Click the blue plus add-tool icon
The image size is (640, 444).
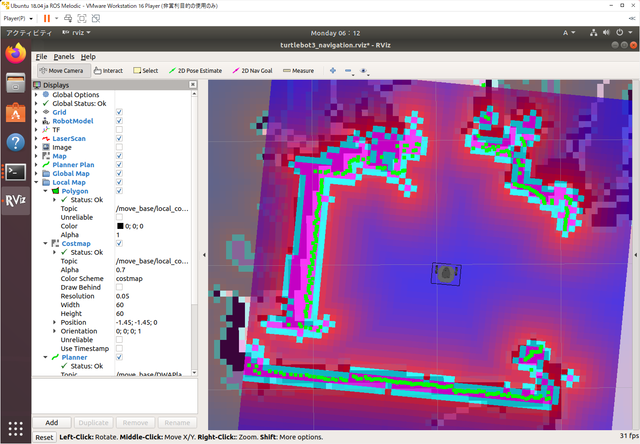pyautogui.click(x=333, y=71)
